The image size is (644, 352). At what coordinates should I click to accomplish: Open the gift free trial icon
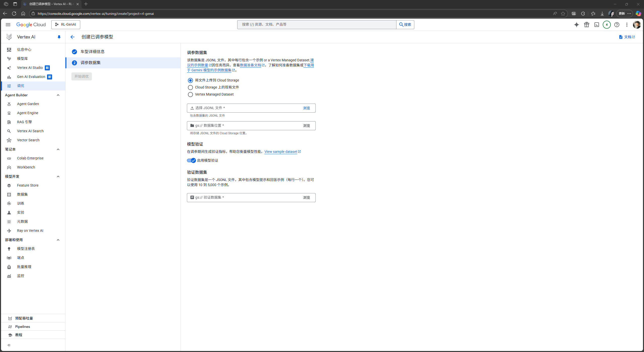click(586, 24)
